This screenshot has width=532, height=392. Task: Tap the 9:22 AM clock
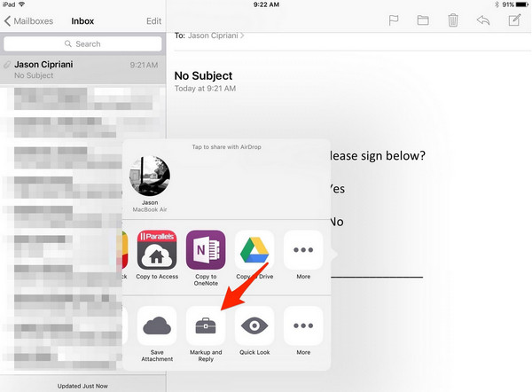click(x=266, y=4)
